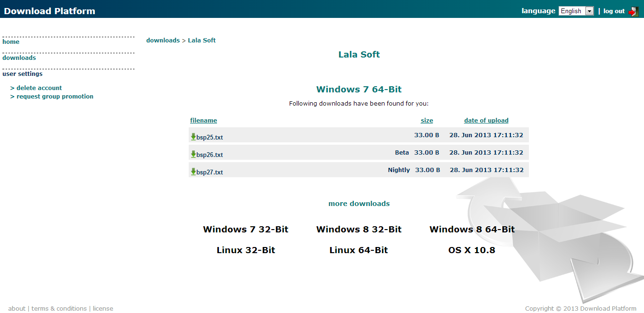Open the terms & conditions page
This screenshot has width=644, height=313.
point(59,308)
